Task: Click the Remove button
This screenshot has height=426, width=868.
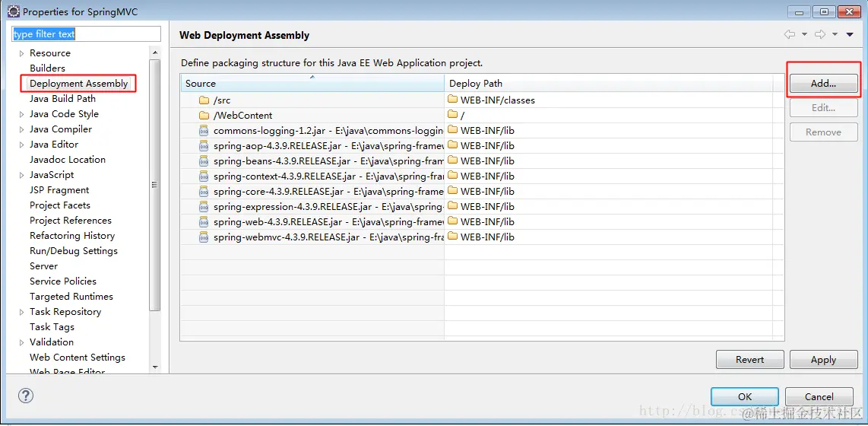Action: [823, 132]
